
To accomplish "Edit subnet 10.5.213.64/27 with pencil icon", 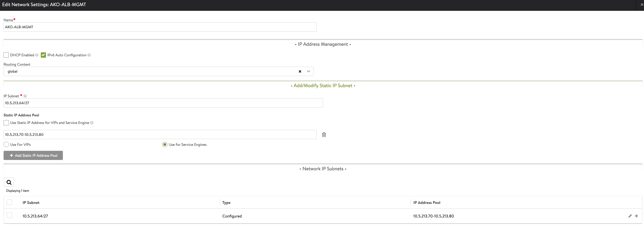I will coord(630,216).
